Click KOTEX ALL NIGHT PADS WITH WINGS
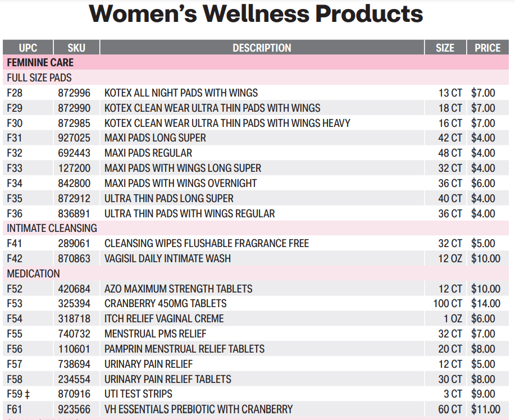The height and width of the screenshot is (420, 515). coord(181,93)
